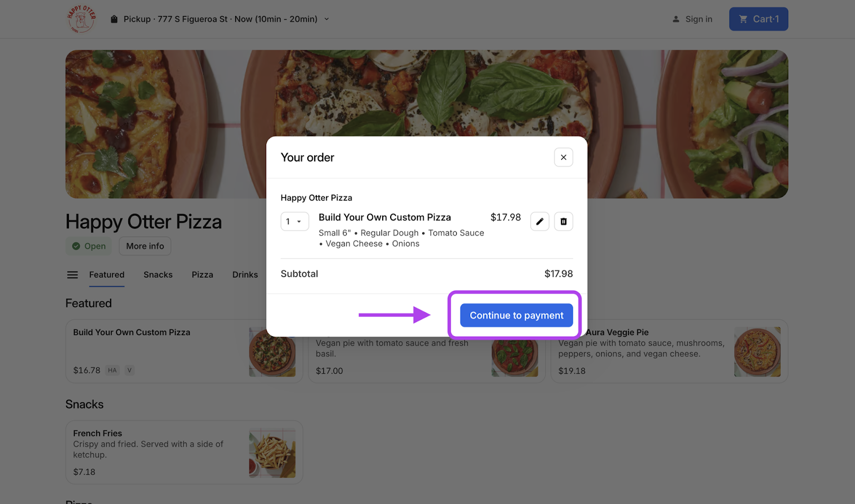
Task: Open the hamburger menu beside Featured
Action: [72, 275]
